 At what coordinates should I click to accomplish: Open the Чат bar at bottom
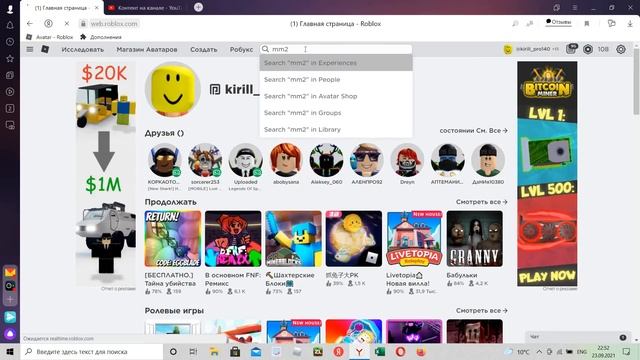(x=578, y=337)
